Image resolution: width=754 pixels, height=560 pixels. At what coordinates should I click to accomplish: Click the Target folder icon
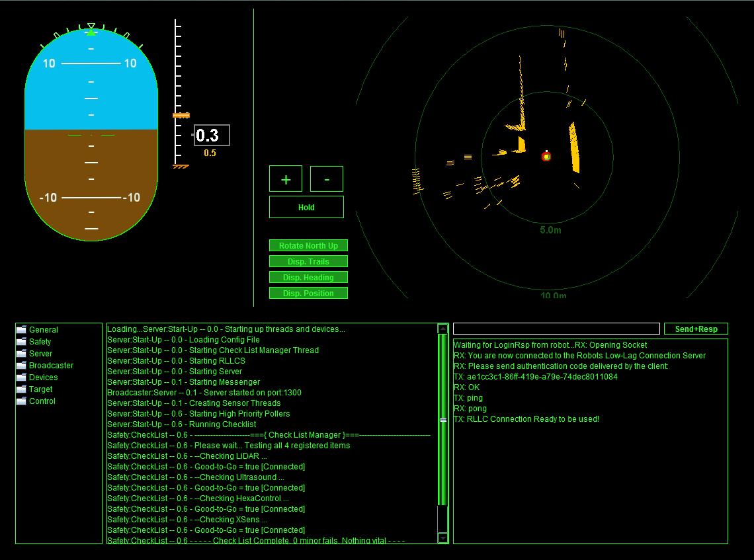(x=21, y=389)
